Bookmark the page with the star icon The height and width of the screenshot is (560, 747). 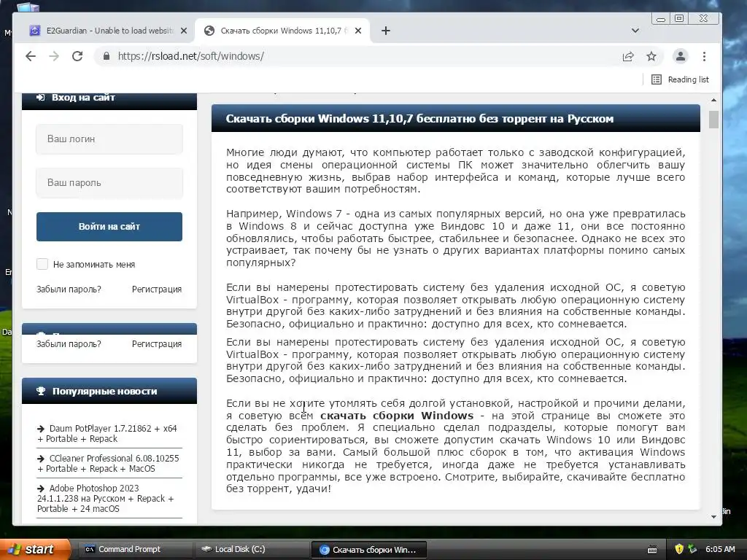coord(651,56)
